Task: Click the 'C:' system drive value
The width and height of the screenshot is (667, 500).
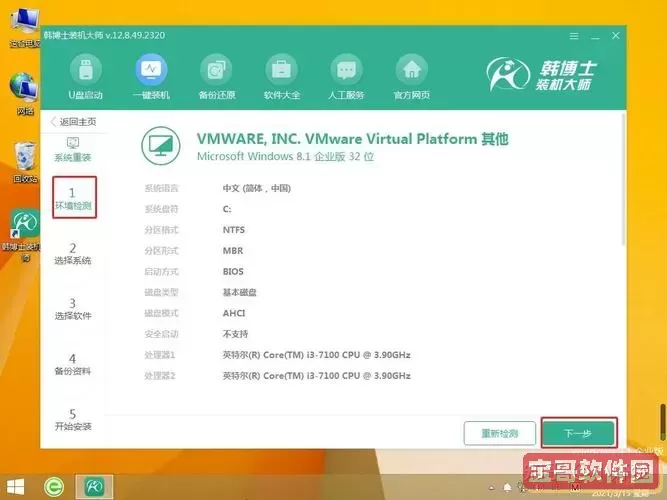Action: pyautogui.click(x=227, y=209)
